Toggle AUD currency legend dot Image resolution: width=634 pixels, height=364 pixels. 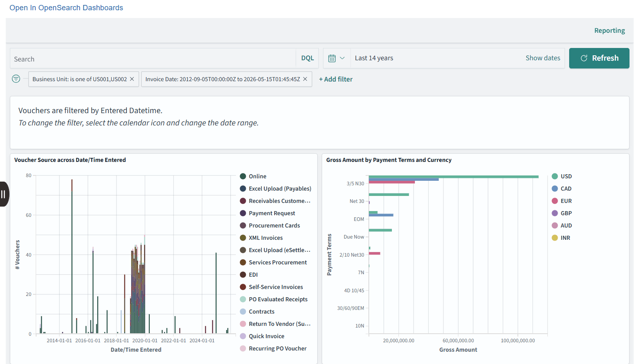point(555,225)
